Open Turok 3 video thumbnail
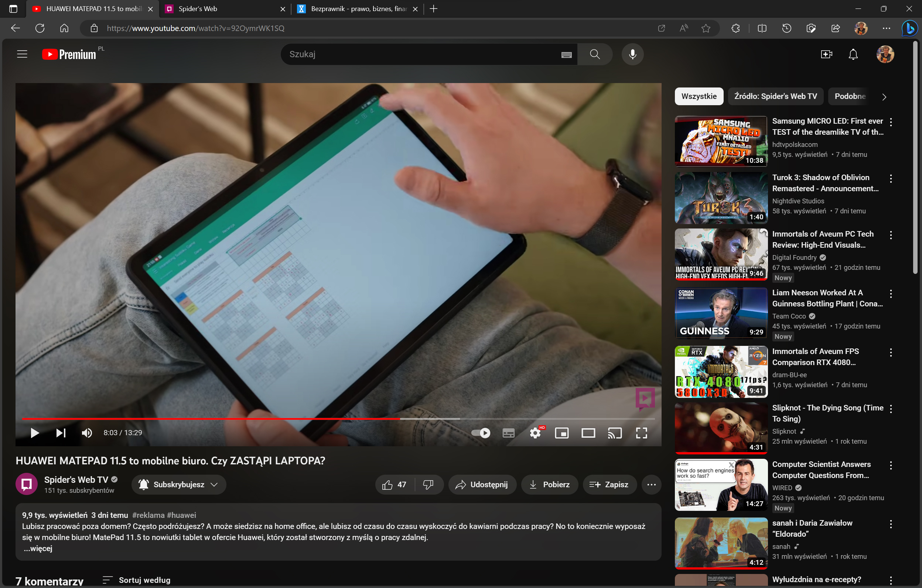The height and width of the screenshot is (588, 922). tap(721, 198)
